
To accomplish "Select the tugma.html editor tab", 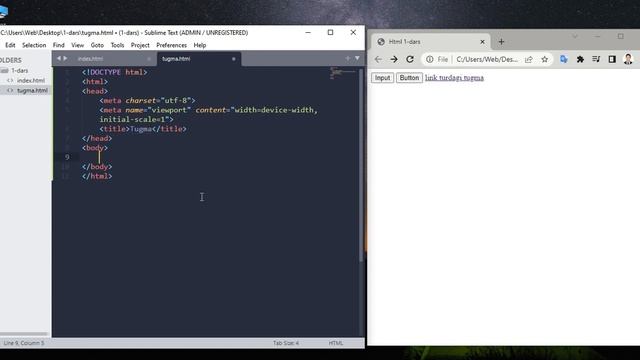I will (176, 59).
